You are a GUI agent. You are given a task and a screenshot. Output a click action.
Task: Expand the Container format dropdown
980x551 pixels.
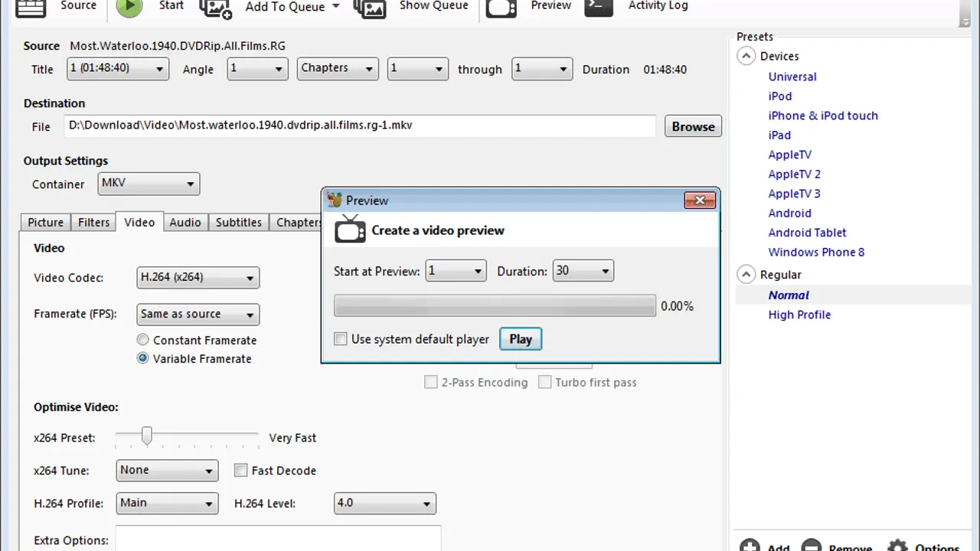click(149, 184)
